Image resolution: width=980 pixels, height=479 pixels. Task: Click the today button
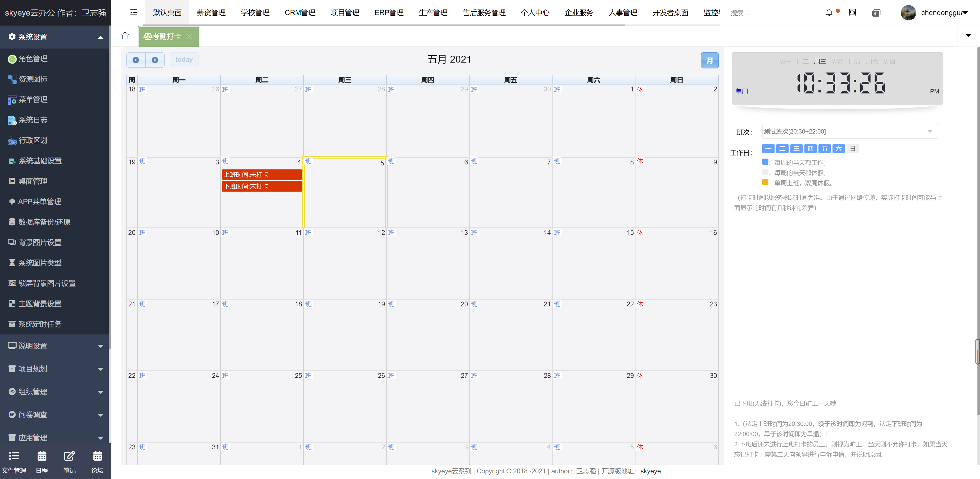point(184,60)
